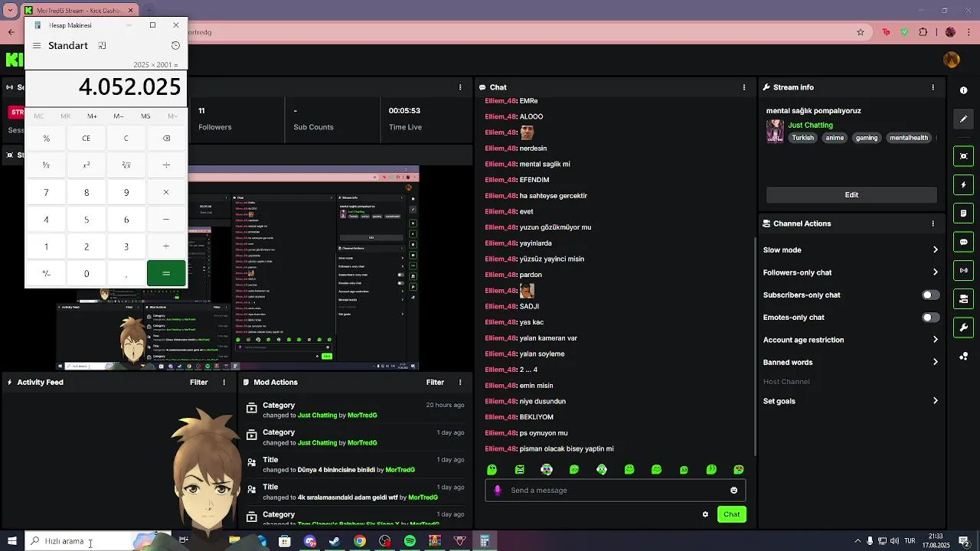The image size is (980, 551).
Task: Click the profile avatar at top right
Action: [x=952, y=60]
